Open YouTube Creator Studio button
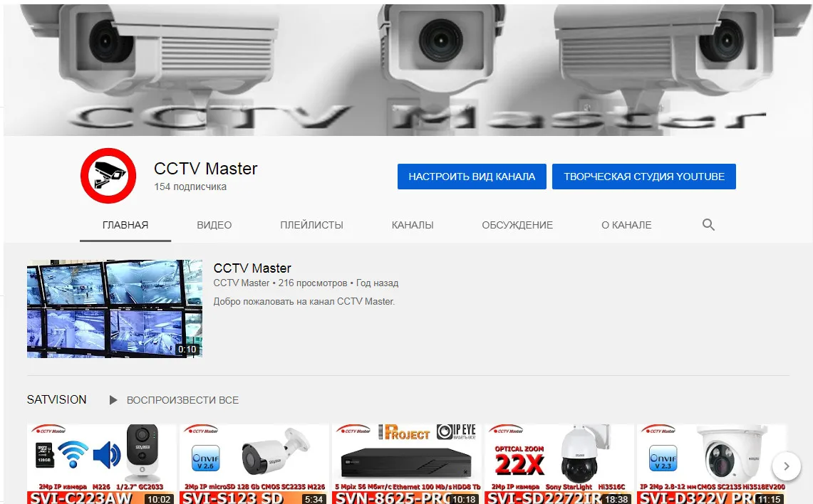 coord(644,177)
